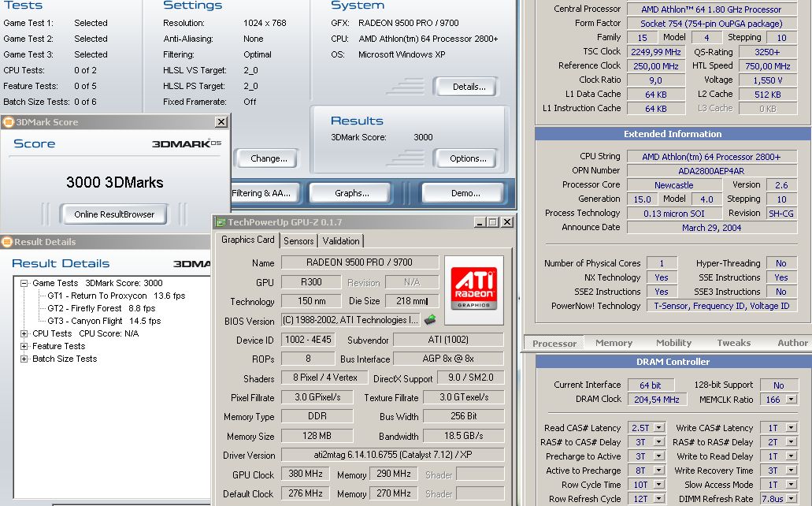
Task: Open the Slow Access Mode dropdown
Action: pyautogui.click(x=792, y=484)
